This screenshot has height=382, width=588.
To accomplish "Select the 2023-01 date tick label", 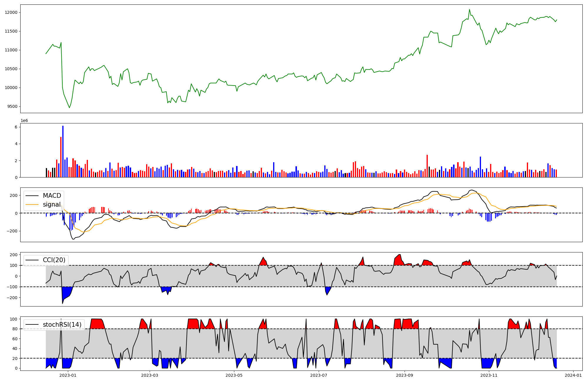I will pyautogui.click(x=68, y=375).
